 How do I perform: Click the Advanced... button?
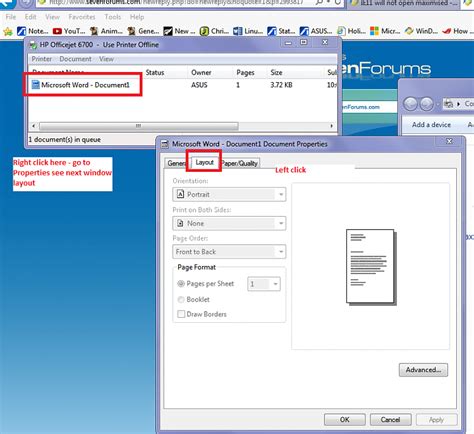click(423, 370)
